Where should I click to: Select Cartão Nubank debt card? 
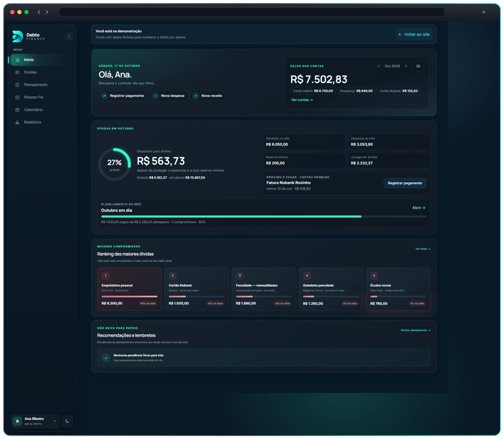tap(197, 289)
